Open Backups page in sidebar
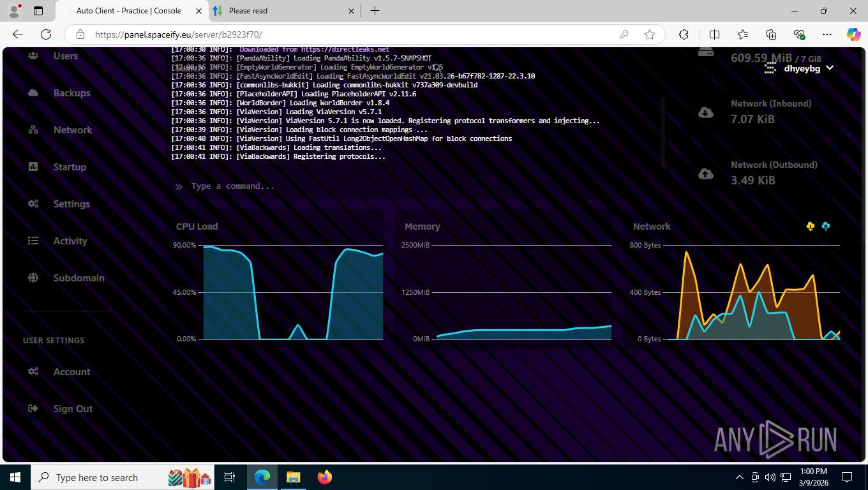868x490 pixels. tap(72, 93)
